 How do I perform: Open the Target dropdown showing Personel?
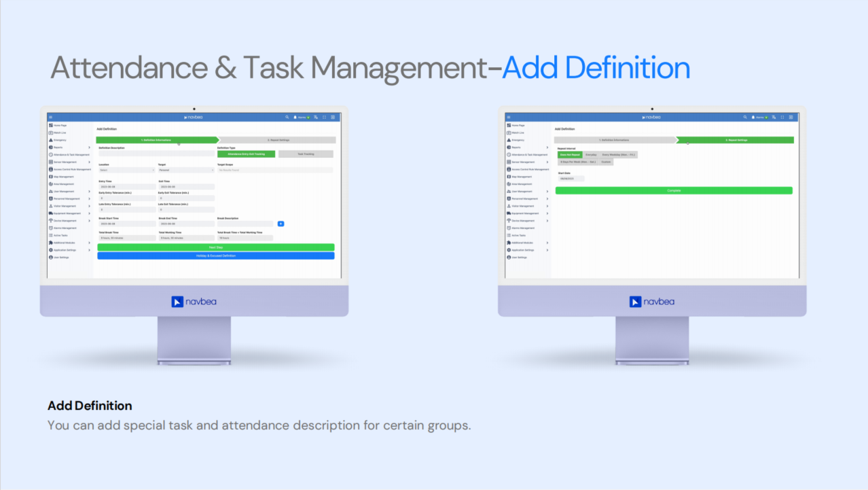185,170
